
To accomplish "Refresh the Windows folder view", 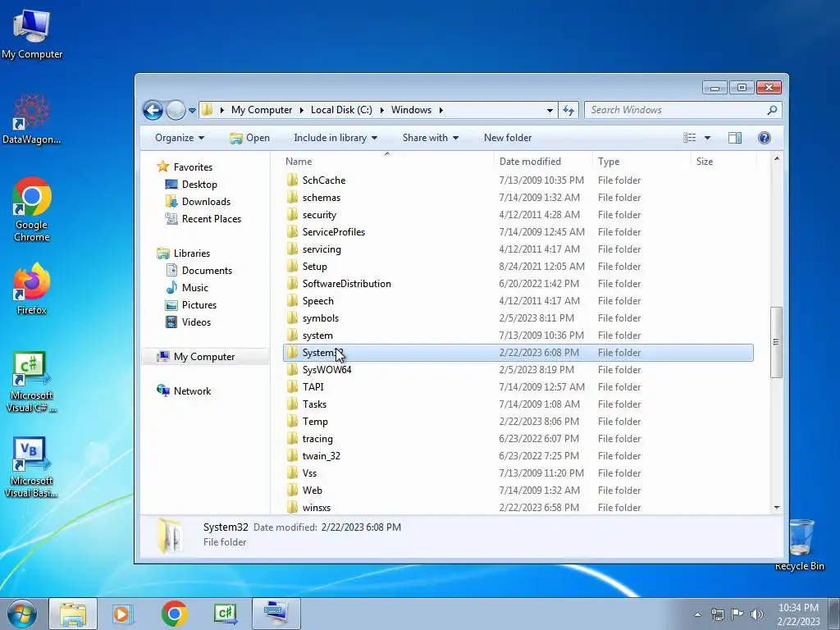I will coord(568,111).
